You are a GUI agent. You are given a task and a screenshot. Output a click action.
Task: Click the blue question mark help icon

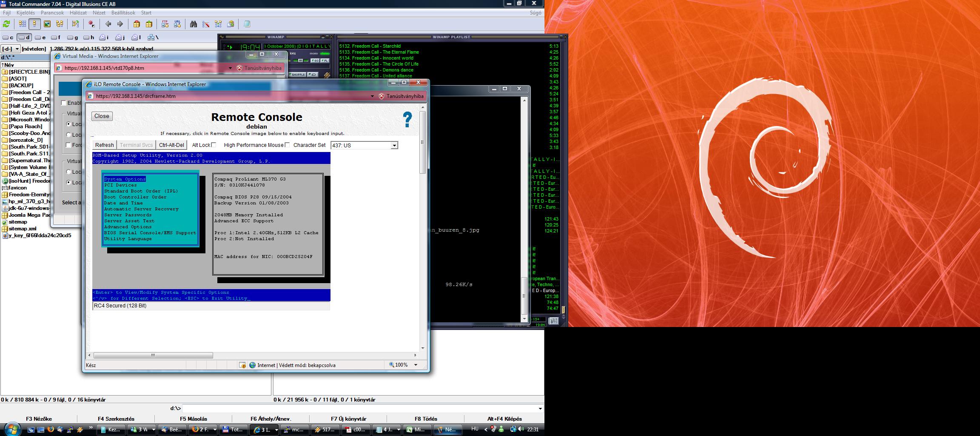coord(407,120)
